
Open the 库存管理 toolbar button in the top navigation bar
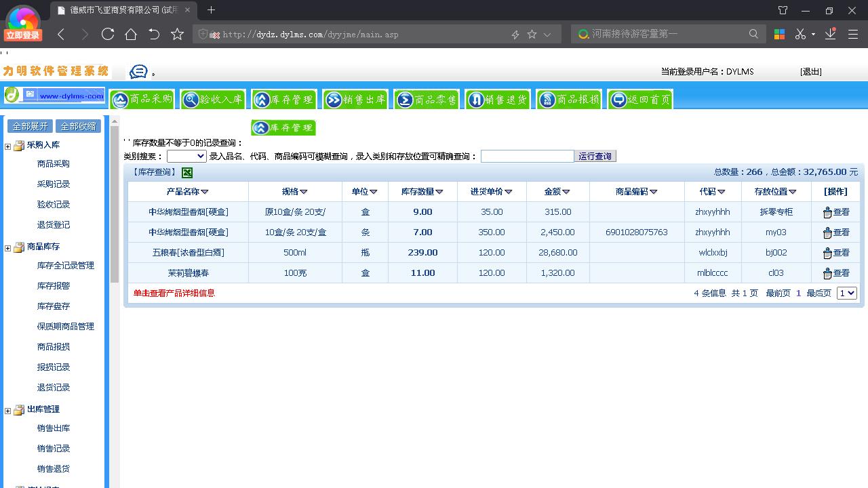click(x=284, y=100)
